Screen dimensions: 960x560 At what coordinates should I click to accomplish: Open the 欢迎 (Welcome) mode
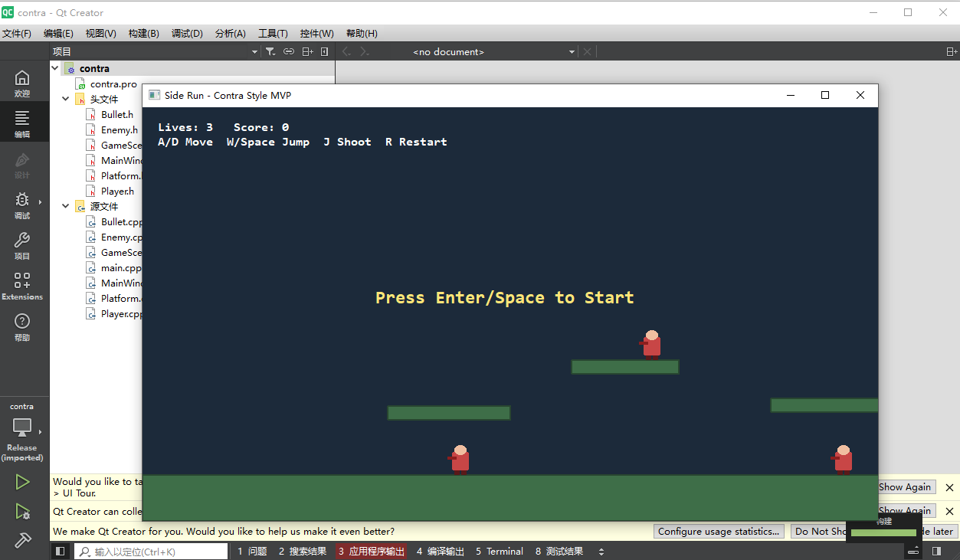[x=22, y=84]
